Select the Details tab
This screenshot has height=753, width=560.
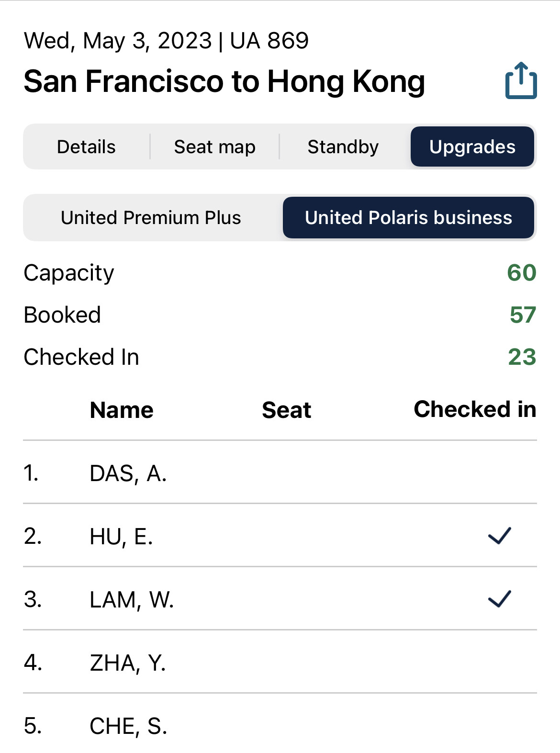pyautogui.click(x=86, y=147)
